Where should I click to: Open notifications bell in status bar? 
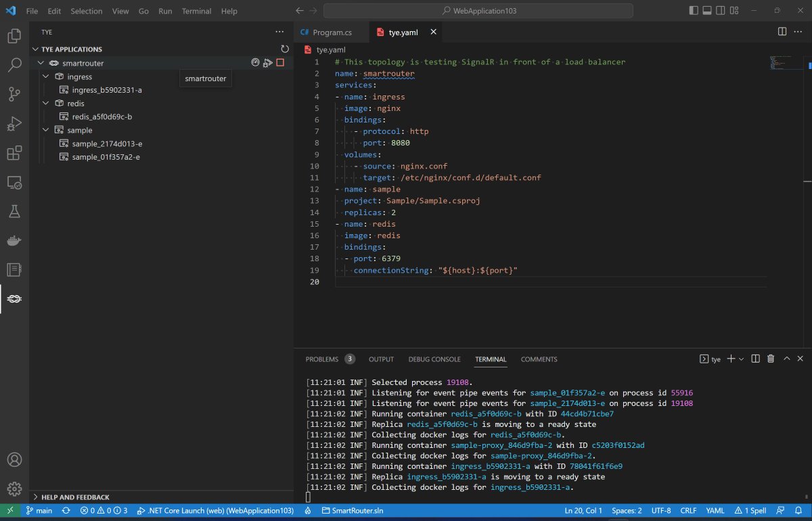[x=799, y=511]
